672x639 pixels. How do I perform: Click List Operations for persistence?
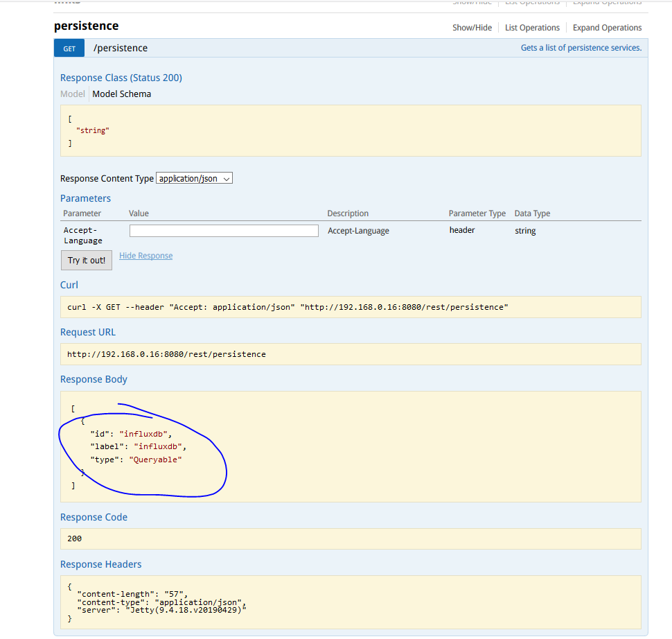532,28
